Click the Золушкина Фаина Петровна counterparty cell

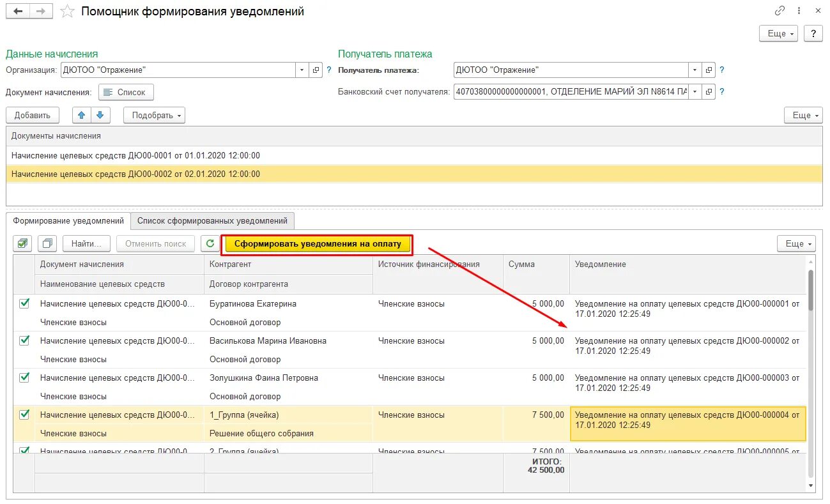click(288, 378)
